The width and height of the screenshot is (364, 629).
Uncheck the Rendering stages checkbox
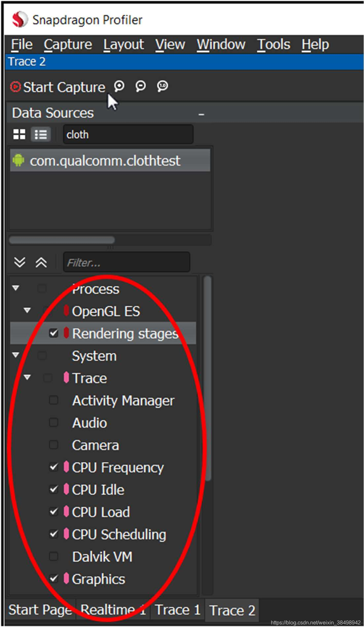click(54, 333)
